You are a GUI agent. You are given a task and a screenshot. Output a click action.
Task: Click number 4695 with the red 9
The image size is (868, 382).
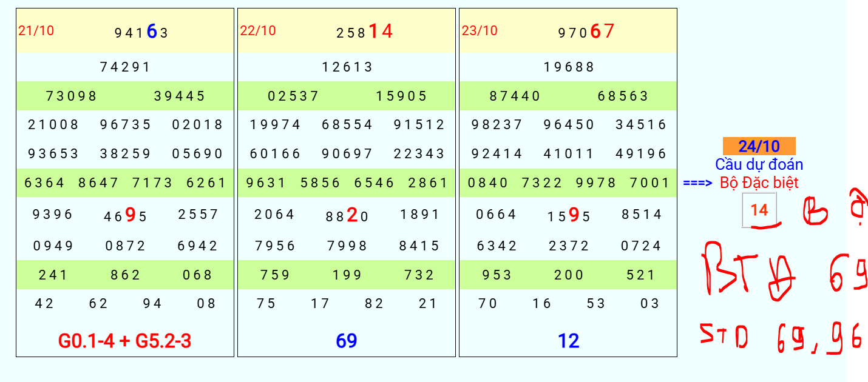126,215
